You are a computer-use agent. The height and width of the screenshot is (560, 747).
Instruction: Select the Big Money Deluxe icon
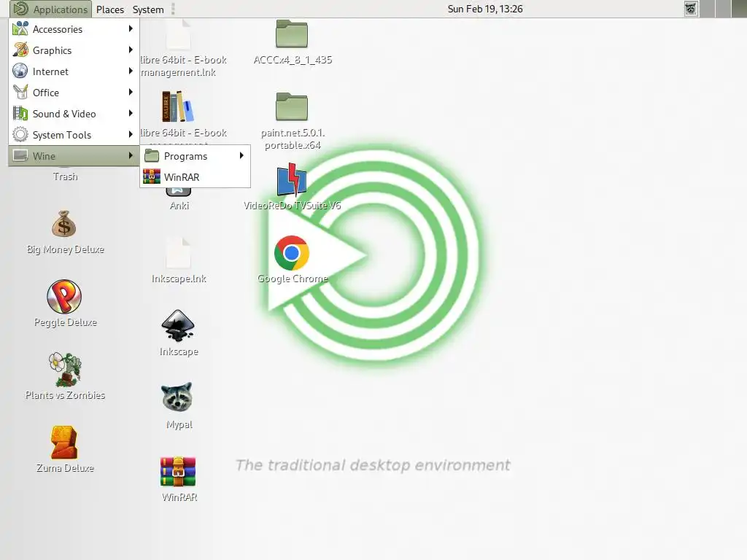(64, 224)
